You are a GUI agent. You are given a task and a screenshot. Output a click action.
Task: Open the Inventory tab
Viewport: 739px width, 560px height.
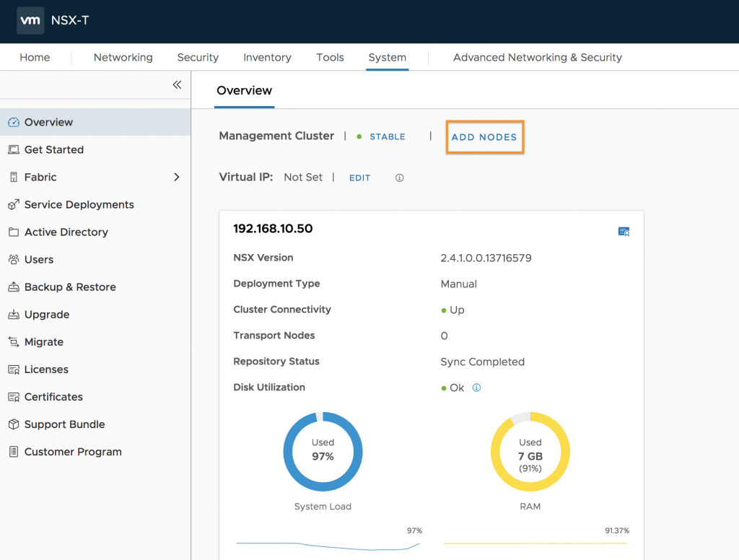coord(267,58)
